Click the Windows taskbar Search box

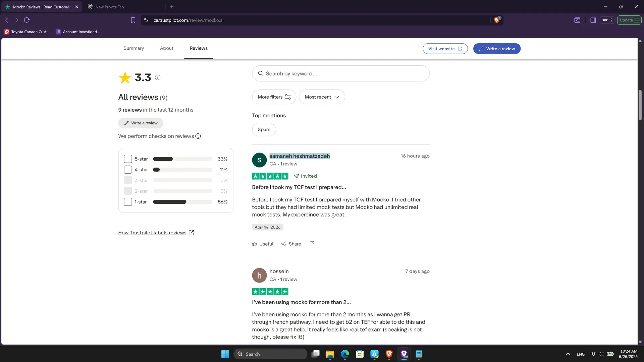click(270, 354)
